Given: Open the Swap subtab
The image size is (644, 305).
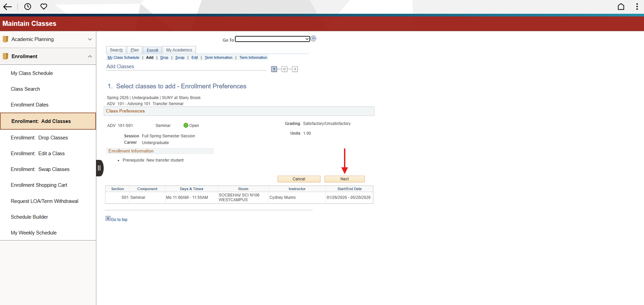Looking at the screenshot, I should 180,58.
